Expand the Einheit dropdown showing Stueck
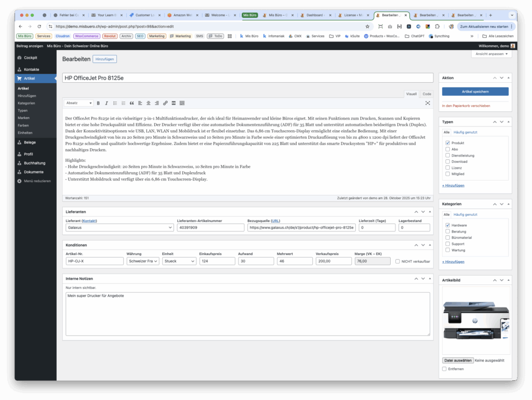This screenshot has height=400, width=532. (x=178, y=261)
